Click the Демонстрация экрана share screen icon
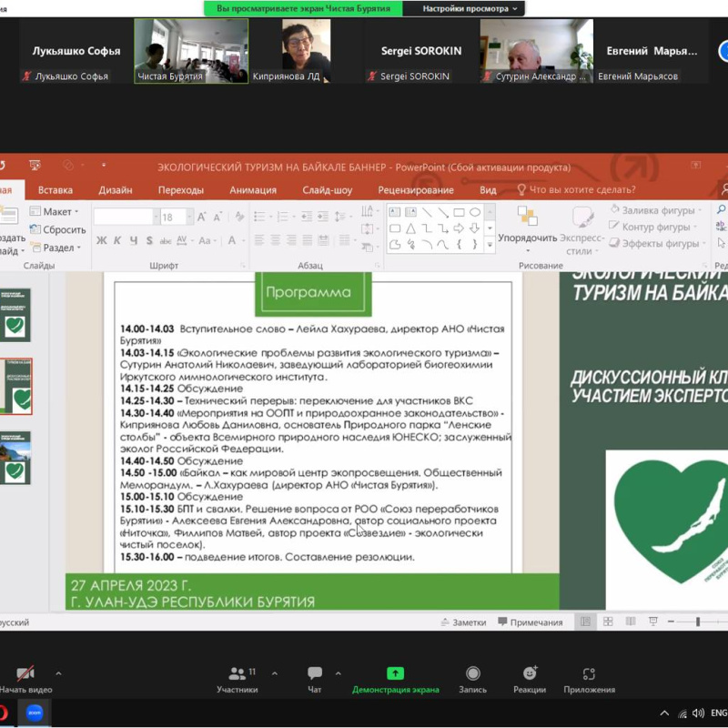Image resolution: width=728 pixels, height=728 pixels. tap(395, 673)
